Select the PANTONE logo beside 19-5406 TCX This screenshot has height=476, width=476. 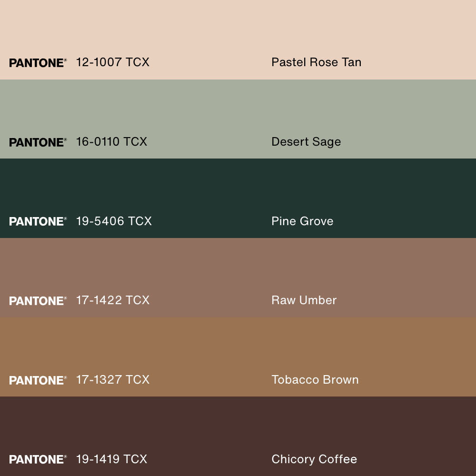tap(38, 221)
